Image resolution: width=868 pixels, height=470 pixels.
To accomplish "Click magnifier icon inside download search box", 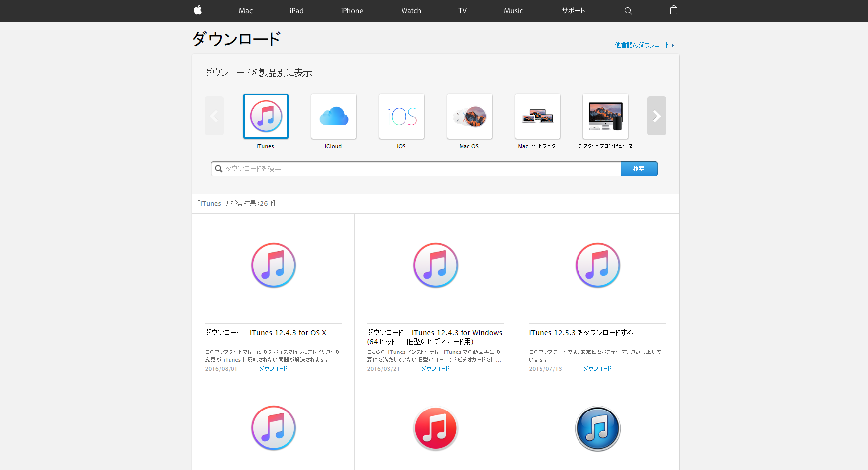I will pyautogui.click(x=218, y=169).
